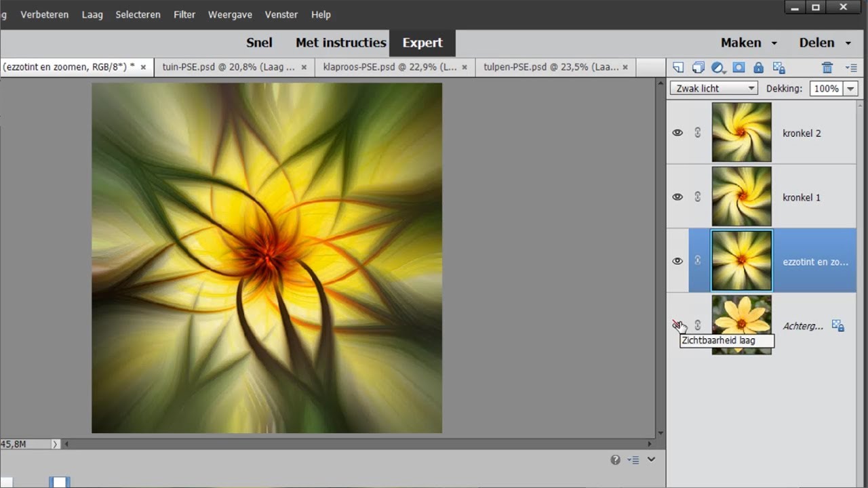
Task: Click link icon on Achtergrond layer
Action: coord(697,325)
